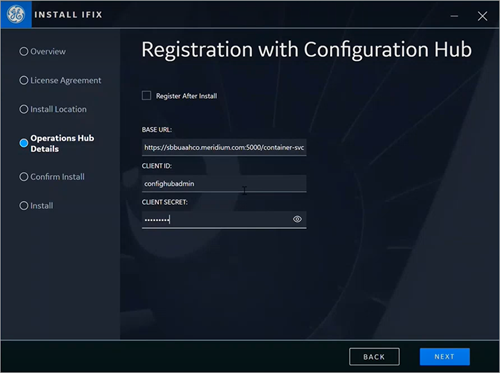
Task: Click the BACK button
Action: tap(374, 357)
